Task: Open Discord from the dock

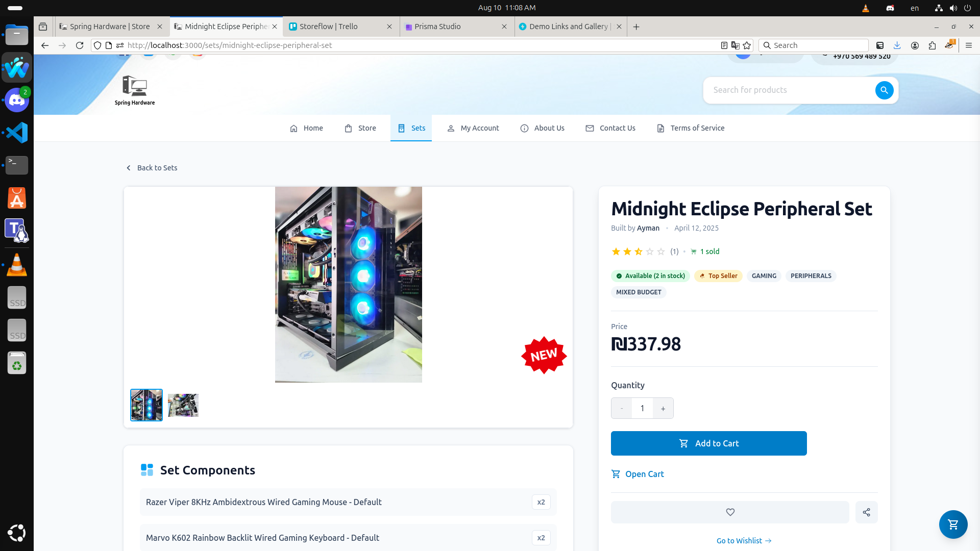Action: coord(17,100)
